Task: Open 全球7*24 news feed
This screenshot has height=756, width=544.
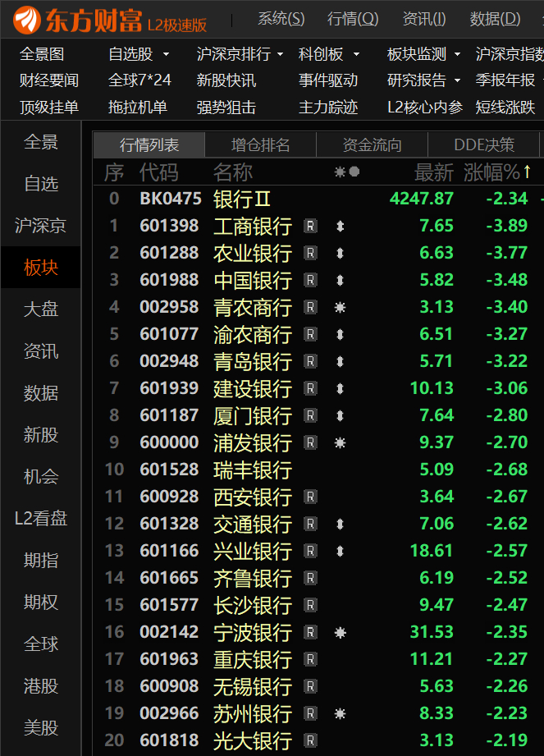Action: pos(139,80)
